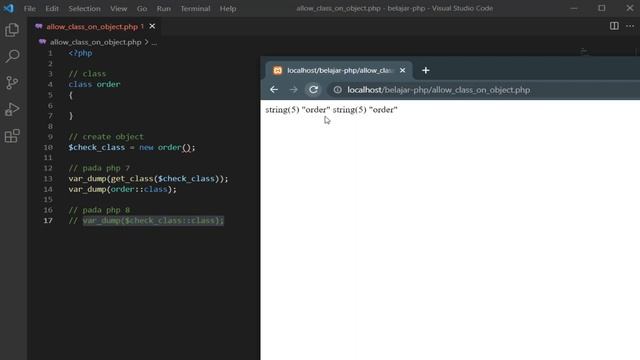
Task: Click 'var_dump(get_class($check_class));' on line 13
Action: click(149, 179)
